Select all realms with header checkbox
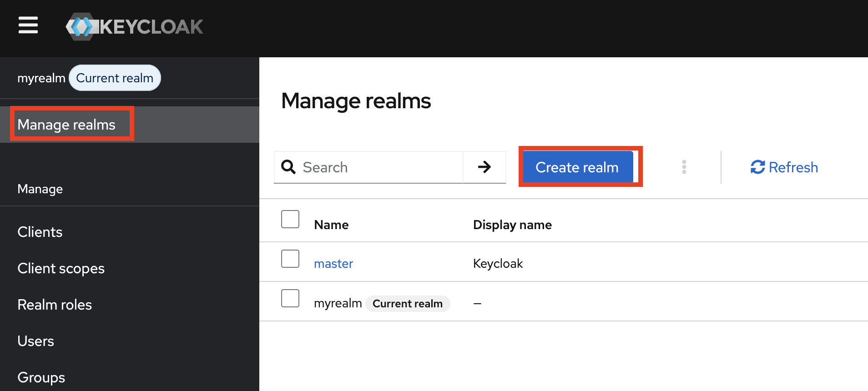 pos(290,219)
